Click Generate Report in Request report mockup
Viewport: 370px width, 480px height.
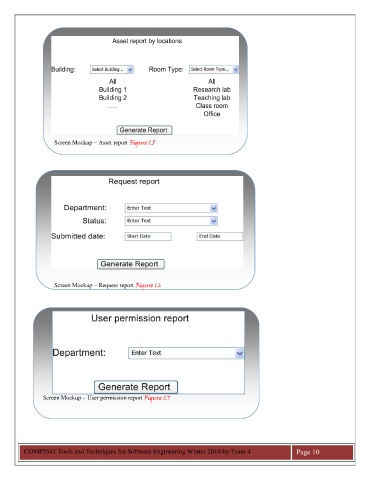coord(131,264)
